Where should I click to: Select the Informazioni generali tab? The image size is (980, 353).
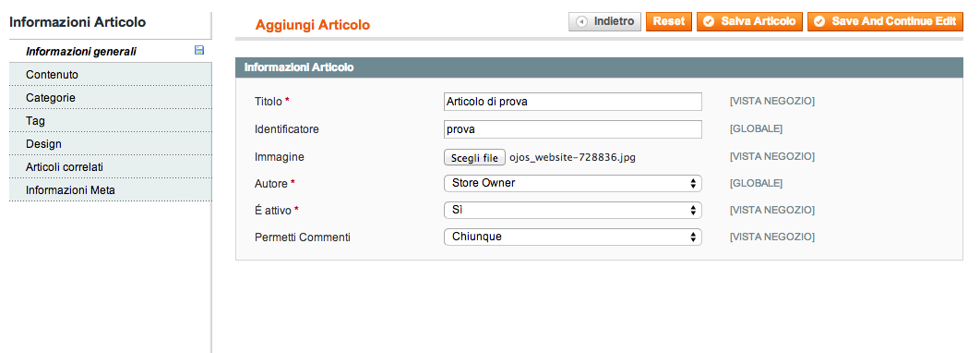[111, 52]
